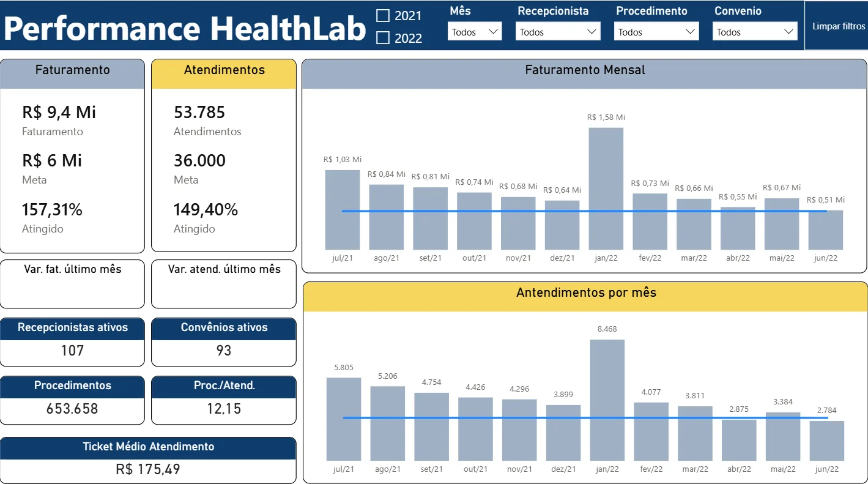The width and height of the screenshot is (868, 484).
Task: Click the Antendimentos por mês chart title
Action: pyautogui.click(x=586, y=292)
